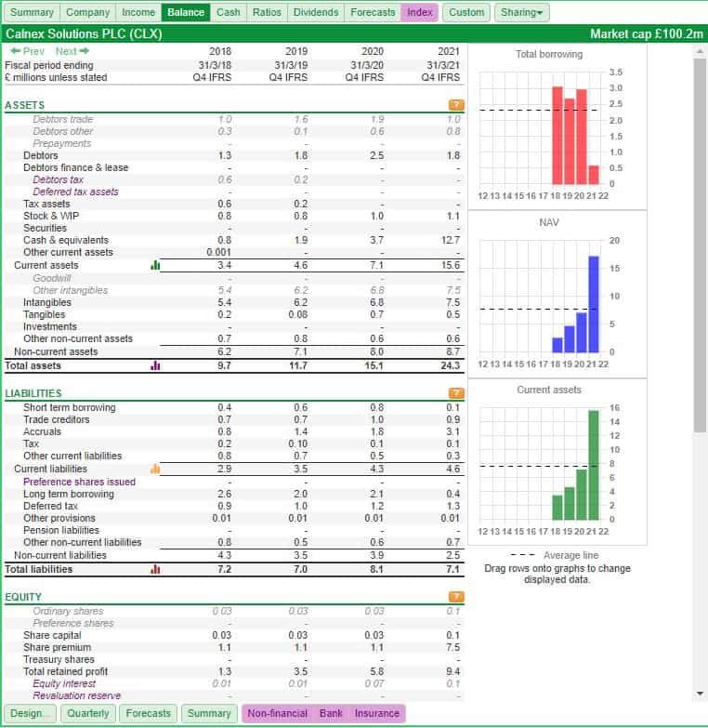708x728 pixels.
Task: Select the Intangibles row label
Action: click(47, 302)
